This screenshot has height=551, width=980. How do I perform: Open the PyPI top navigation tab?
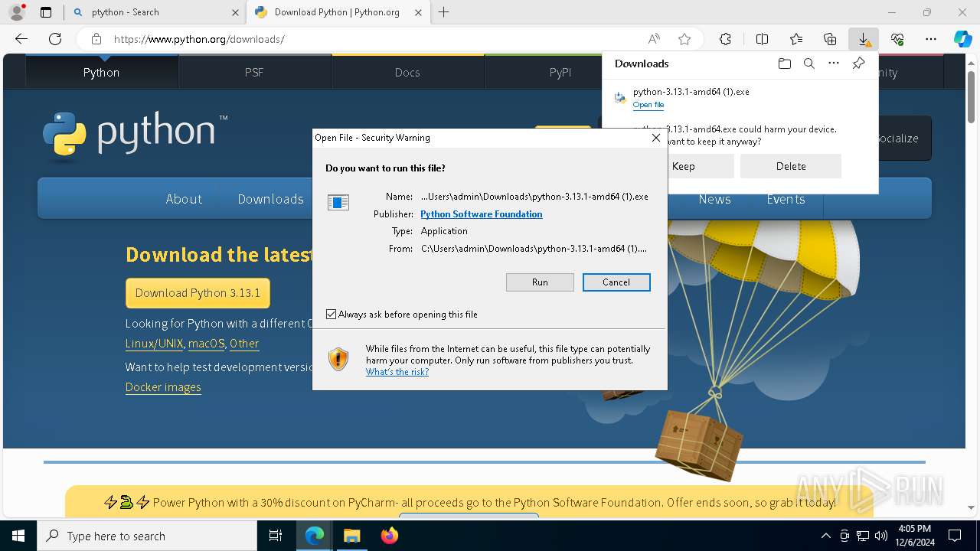coord(560,72)
